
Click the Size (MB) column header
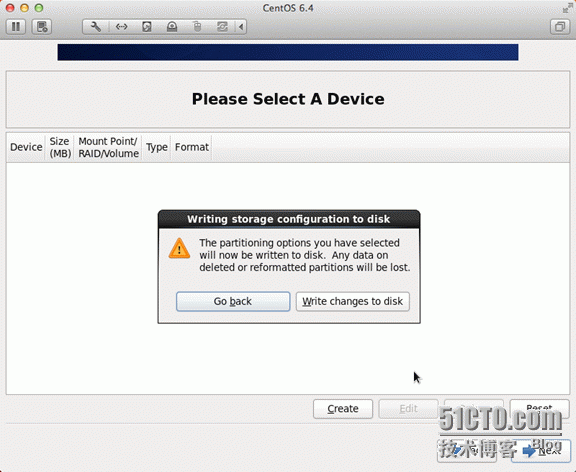tap(60, 147)
